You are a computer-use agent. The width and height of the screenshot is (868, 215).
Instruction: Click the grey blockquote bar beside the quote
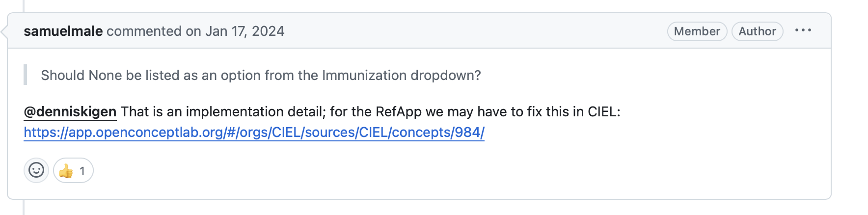(x=25, y=75)
